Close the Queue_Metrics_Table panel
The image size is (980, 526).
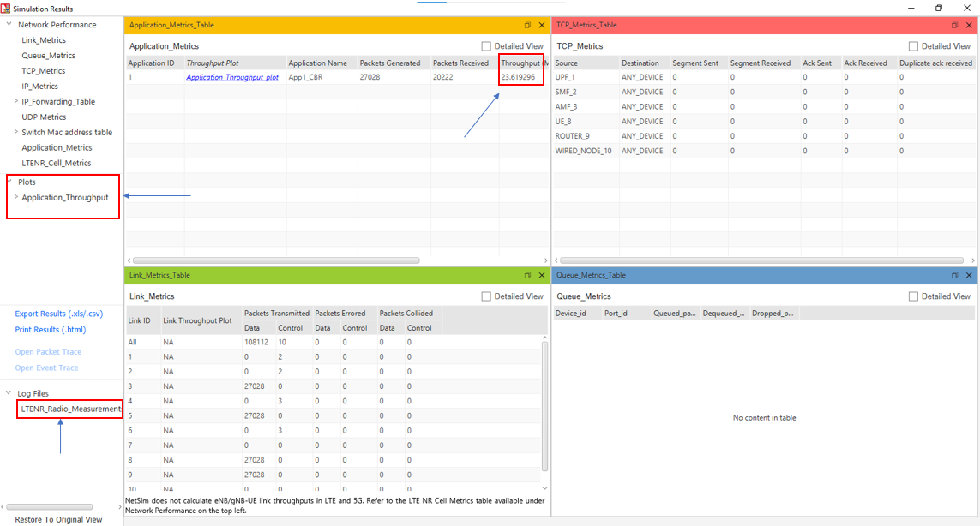point(969,275)
